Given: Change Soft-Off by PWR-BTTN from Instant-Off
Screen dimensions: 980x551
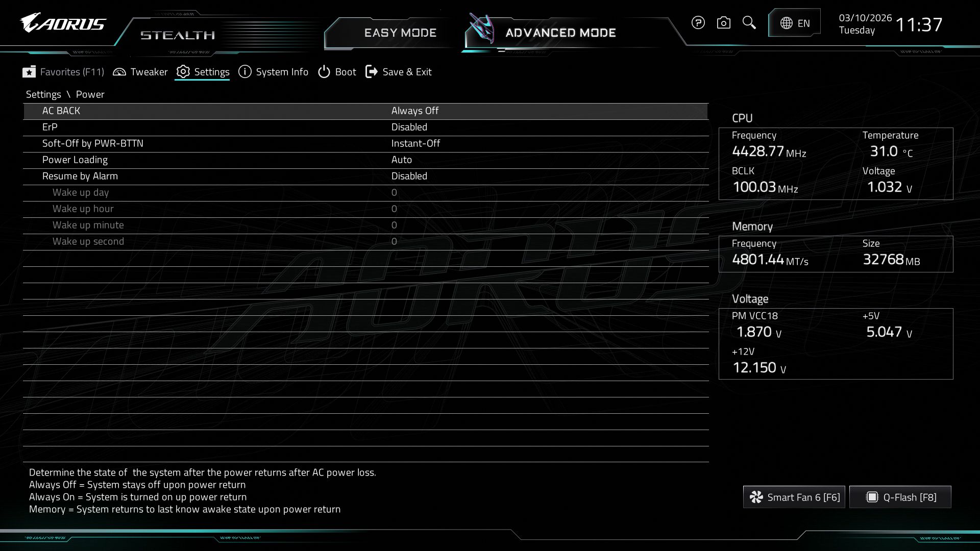Looking at the screenshot, I should click(416, 143).
